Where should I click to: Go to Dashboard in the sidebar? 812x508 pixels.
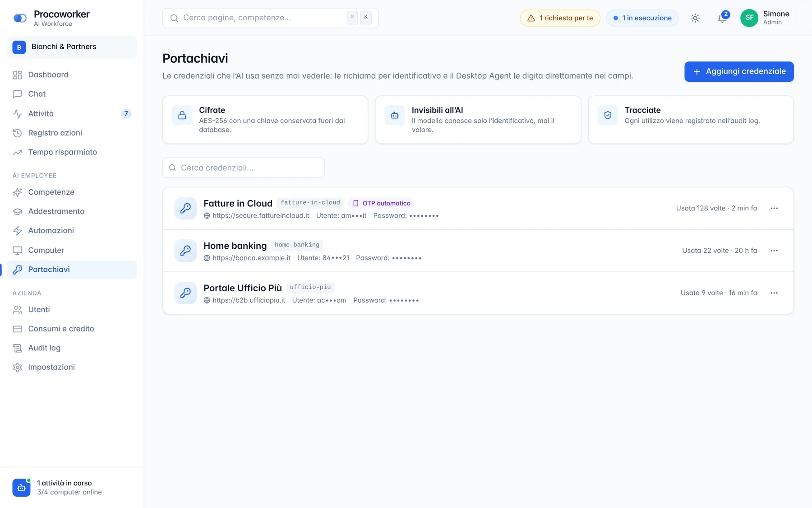click(x=72, y=75)
